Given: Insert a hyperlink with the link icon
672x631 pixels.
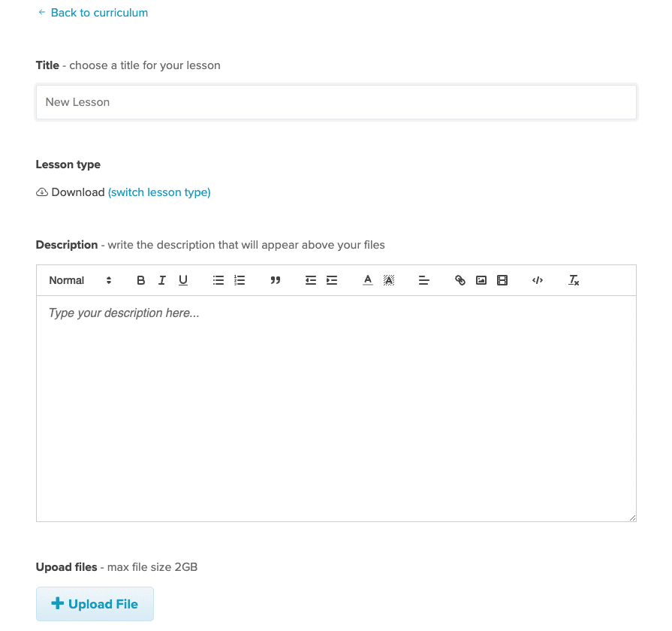Looking at the screenshot, I should (x=460, y=280).
